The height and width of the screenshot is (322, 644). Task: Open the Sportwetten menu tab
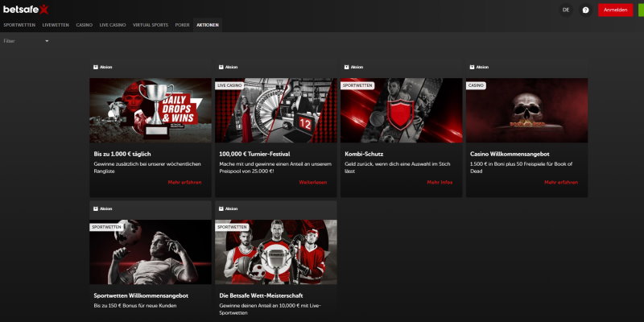[x=19, y=25]
